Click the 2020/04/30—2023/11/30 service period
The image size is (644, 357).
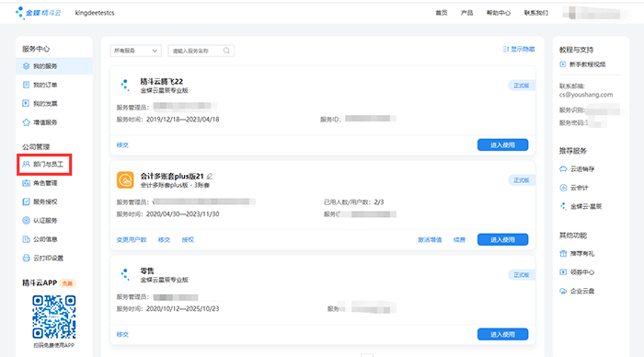[183, 214]
